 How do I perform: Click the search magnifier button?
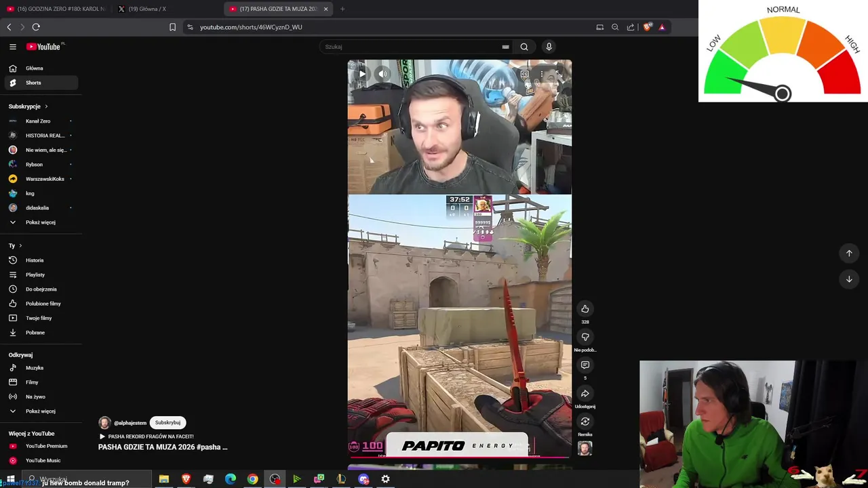point(524,47)
